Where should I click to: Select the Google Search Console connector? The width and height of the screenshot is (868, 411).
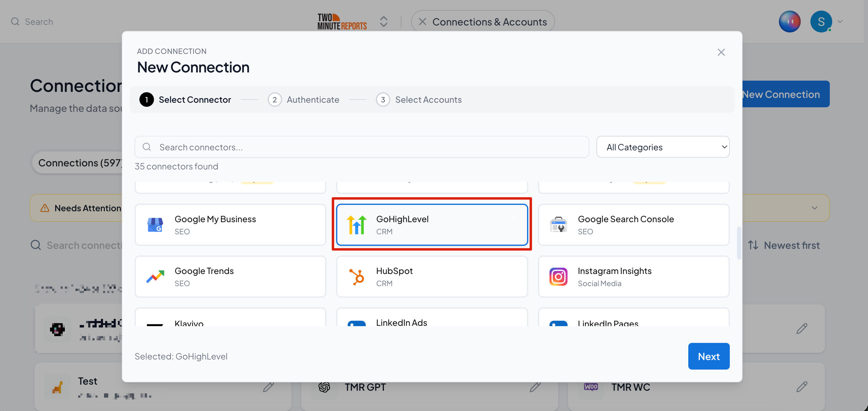(x=633, y=225)
